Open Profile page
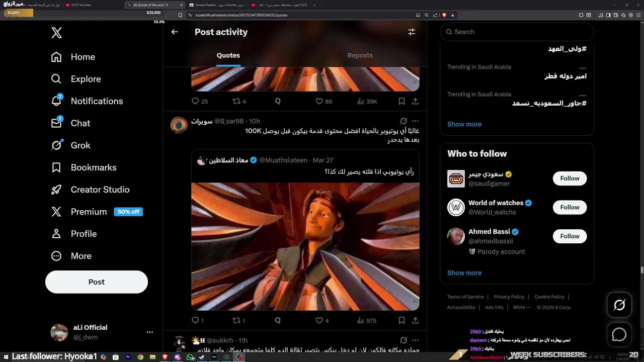The width and height of the screenshot is (644, 362). (x=73, y=234)
